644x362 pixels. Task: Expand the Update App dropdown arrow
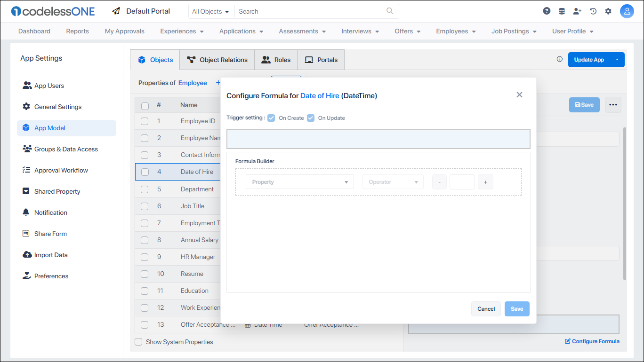pyautogui.click(x=617, y=60)
